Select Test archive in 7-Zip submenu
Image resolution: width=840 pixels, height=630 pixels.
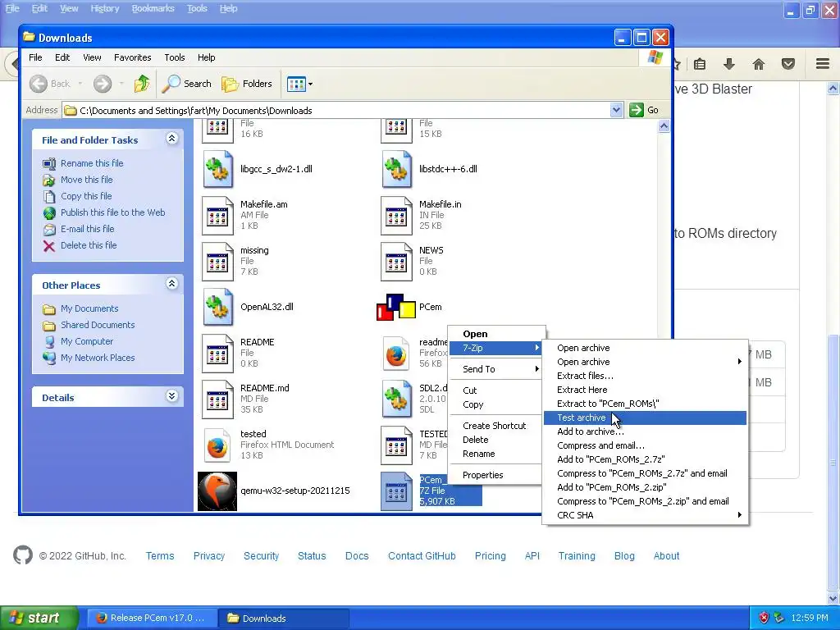click(x=645, y=418)
